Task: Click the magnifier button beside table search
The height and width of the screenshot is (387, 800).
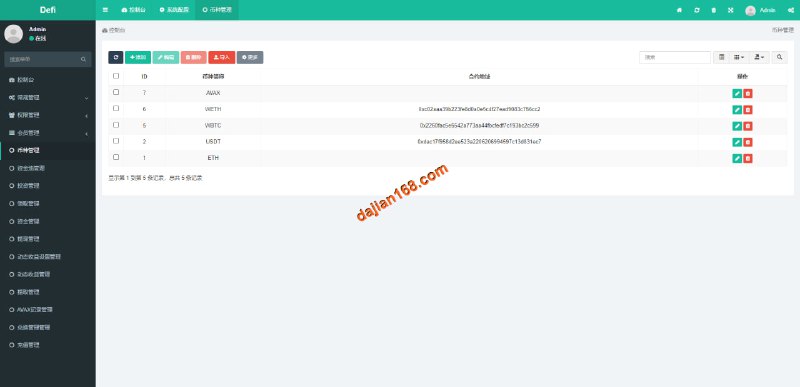Action: click(779, 58)
